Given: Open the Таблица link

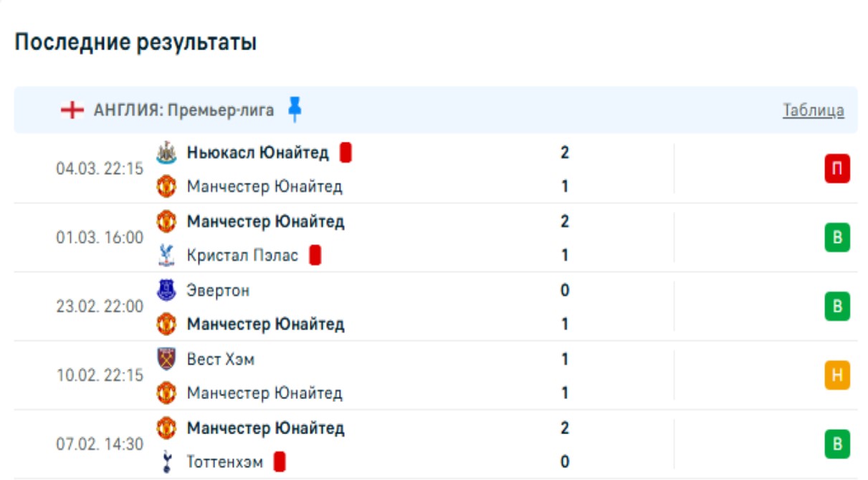Looking at the screenshot, I should 813,110.
